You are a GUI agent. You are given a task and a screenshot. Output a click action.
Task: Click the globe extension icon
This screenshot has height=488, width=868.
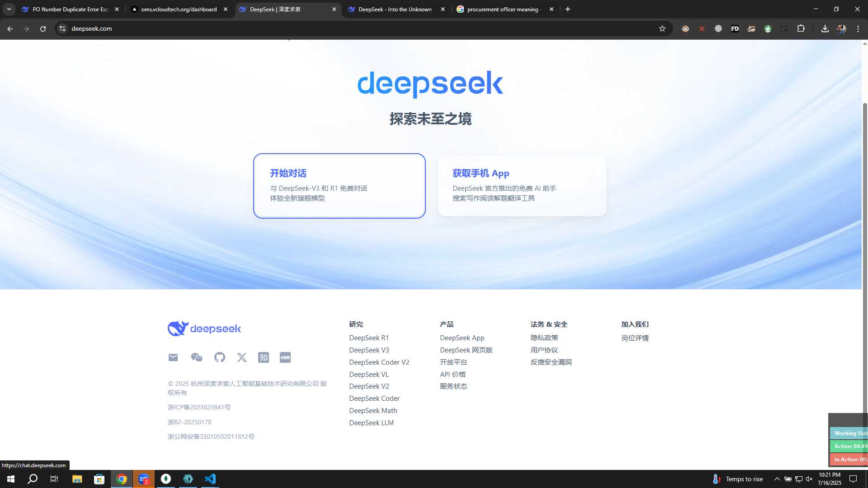click(718, 28)
